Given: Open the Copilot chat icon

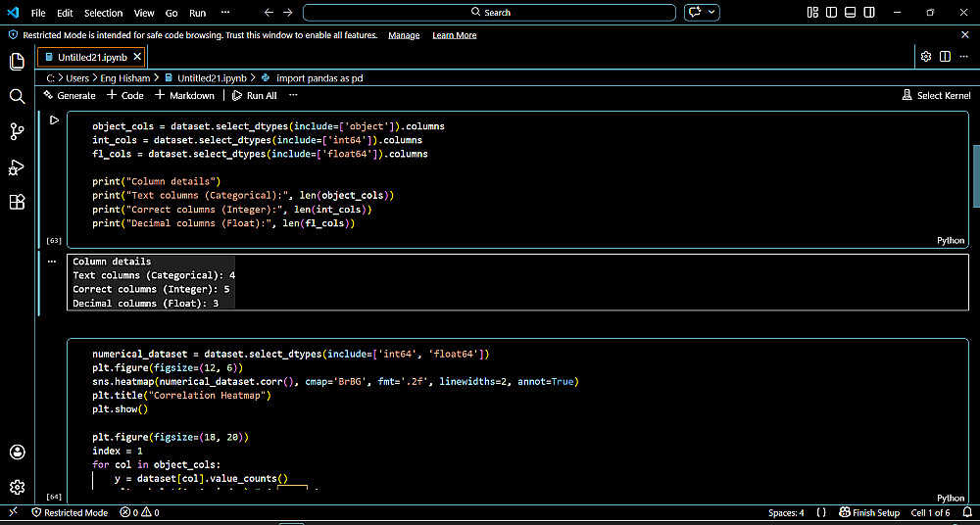Looking at the screenshot, I should [694, 13].
